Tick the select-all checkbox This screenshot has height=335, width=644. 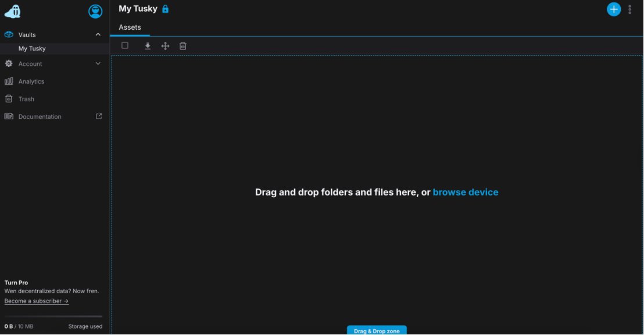[x=125, y=45]
